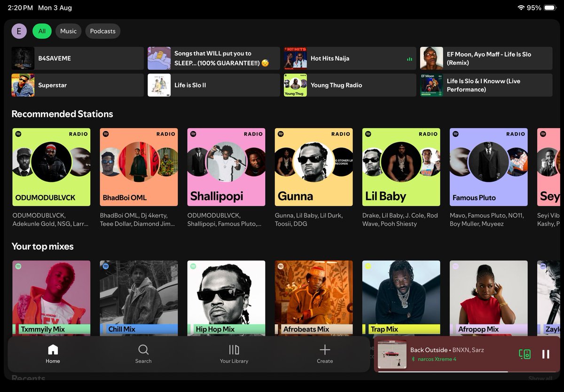Click the Spotify logo on Famous Pluto card
This screenshot has height=392, width=564.
pos(455,134)
